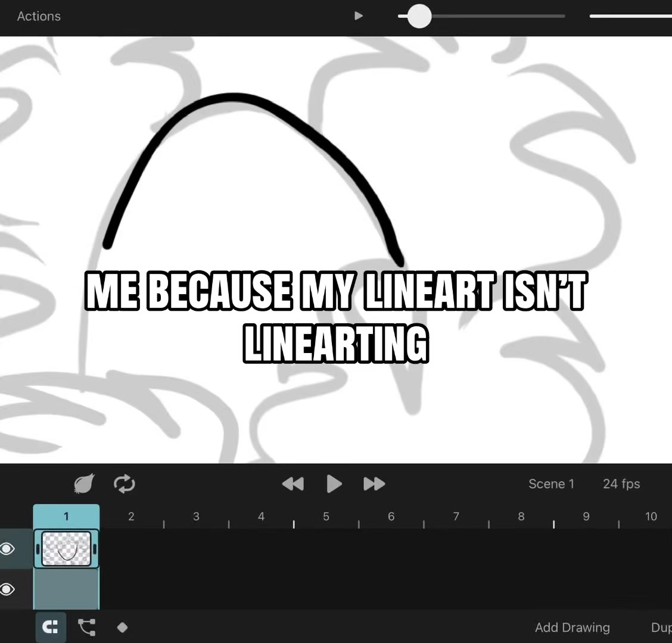Screen dimensions: 672x643
Task: Go to frame 9 on timeline
Action: (x=586, y=517)
